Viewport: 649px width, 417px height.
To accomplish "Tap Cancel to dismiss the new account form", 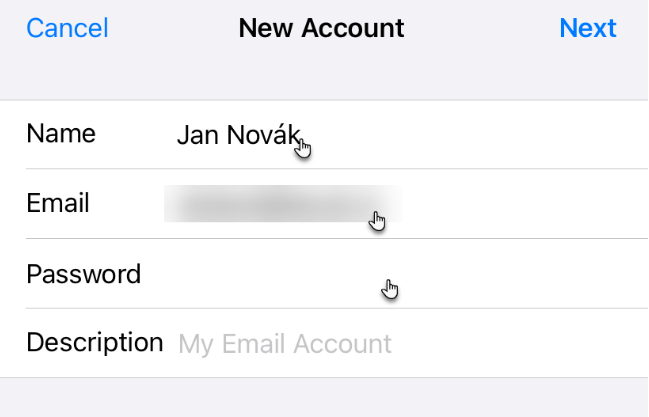I will [67, 28].
